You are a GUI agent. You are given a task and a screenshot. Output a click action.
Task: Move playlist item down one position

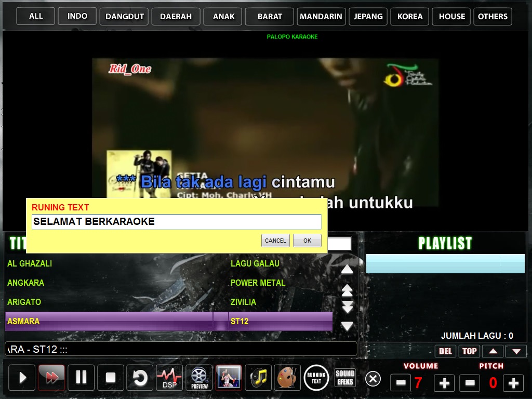(516, 351)
